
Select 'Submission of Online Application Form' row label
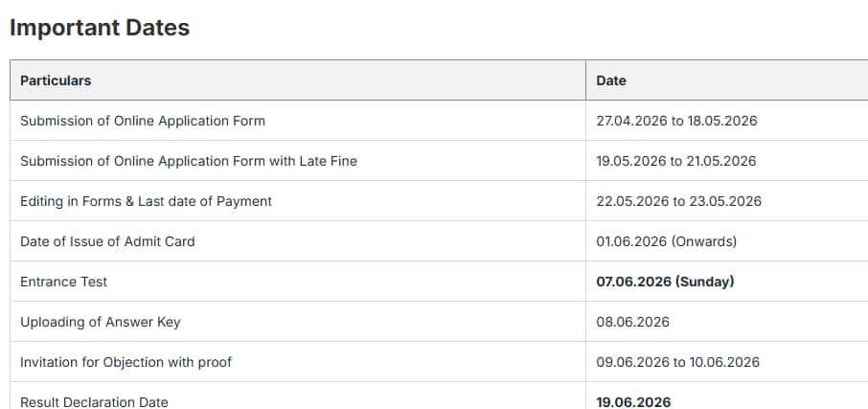(143, 121)
